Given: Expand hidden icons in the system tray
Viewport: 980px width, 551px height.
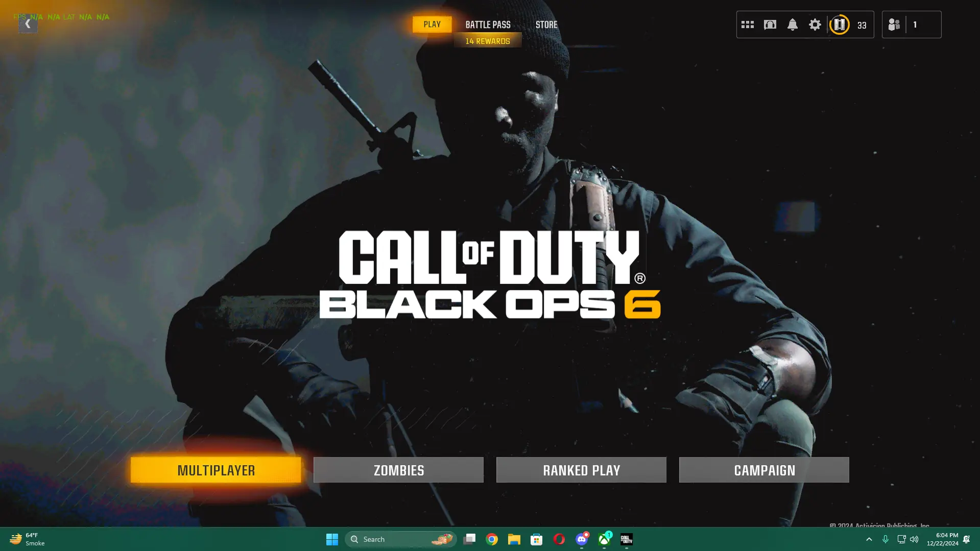Looking at the screenshot, I should pyautogui.click(x=869, y=539).
